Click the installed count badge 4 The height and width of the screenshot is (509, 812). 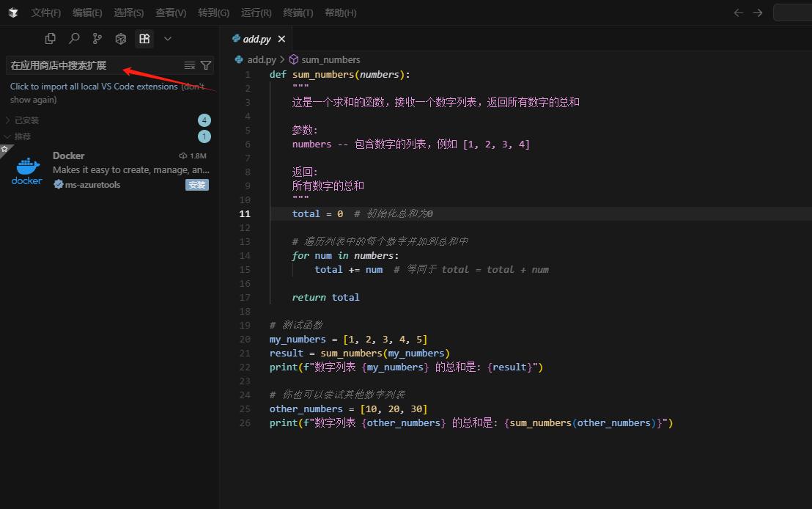(204, 120)
